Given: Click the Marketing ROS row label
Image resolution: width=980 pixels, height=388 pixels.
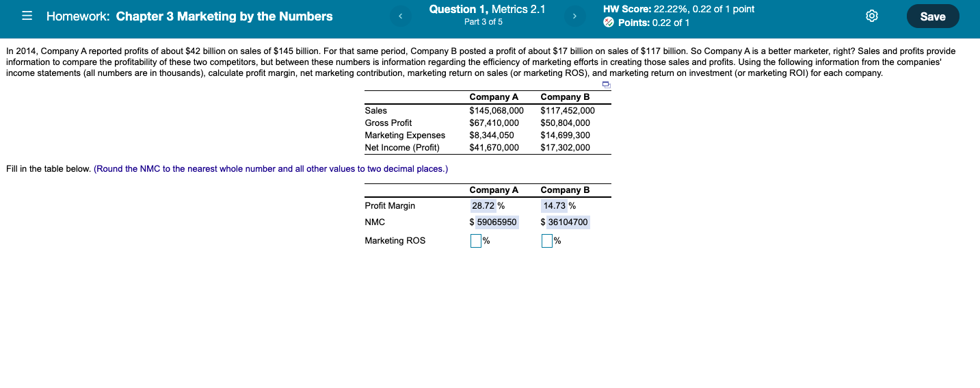Looking at the screenshot, I should 395,240.
